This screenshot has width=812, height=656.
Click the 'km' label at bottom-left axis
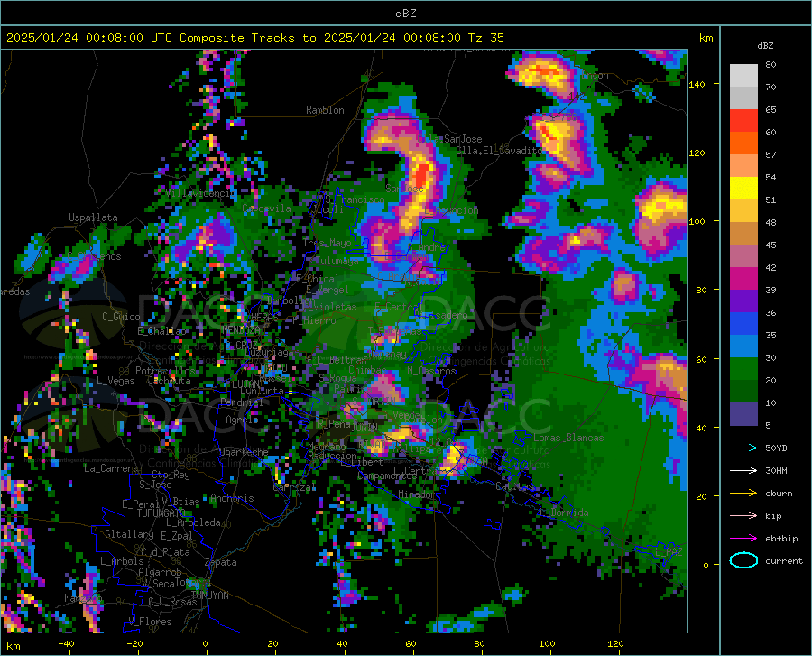click(x=13, y=646)
